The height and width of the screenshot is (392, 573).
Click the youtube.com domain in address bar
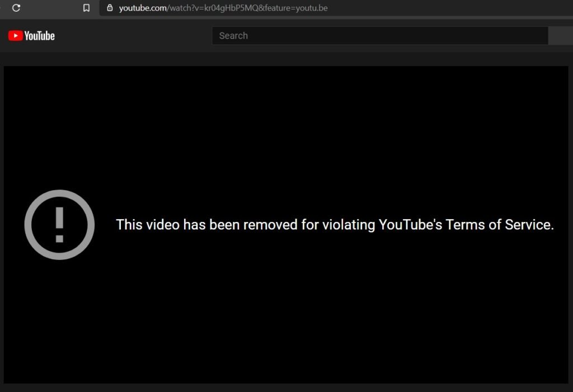tap(143, 8)
